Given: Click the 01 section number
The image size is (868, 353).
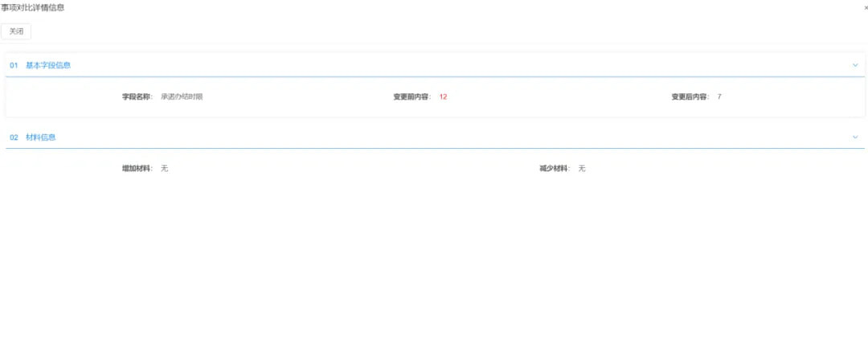Looking at the screenshot, I should [x=14, y=65].
